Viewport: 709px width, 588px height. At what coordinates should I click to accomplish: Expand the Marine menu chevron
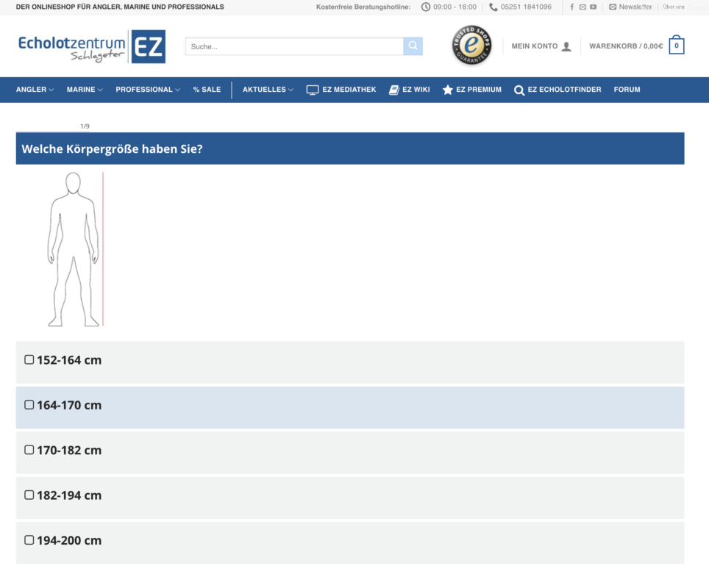100,90
